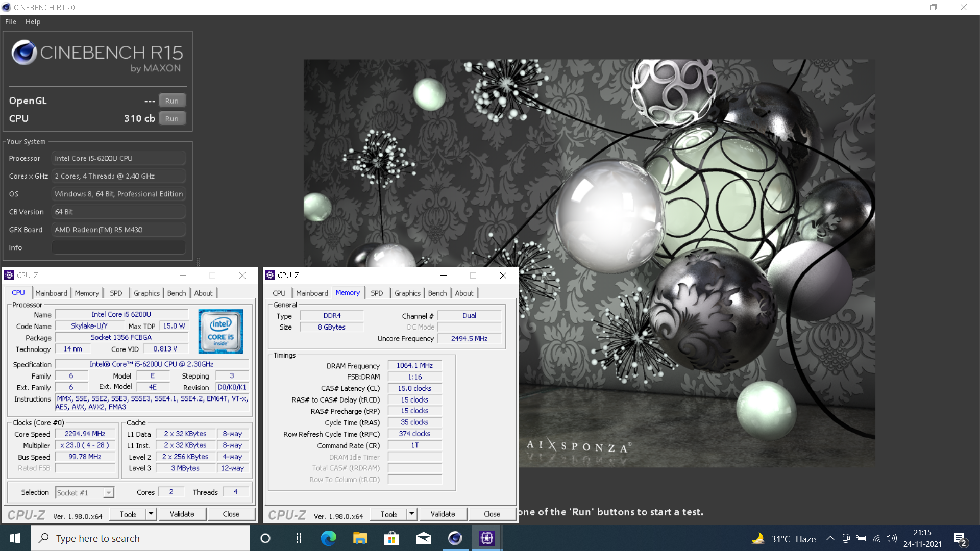Open volume speaker tray icon
980x551 pixels.
coord(892,538)
